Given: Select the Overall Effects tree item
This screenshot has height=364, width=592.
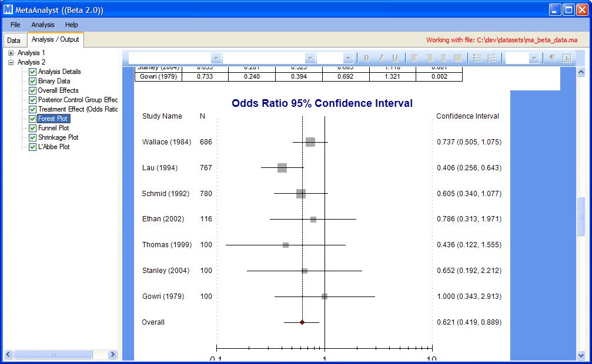Looking at the screenshot, I should click(x=58, y=90).
